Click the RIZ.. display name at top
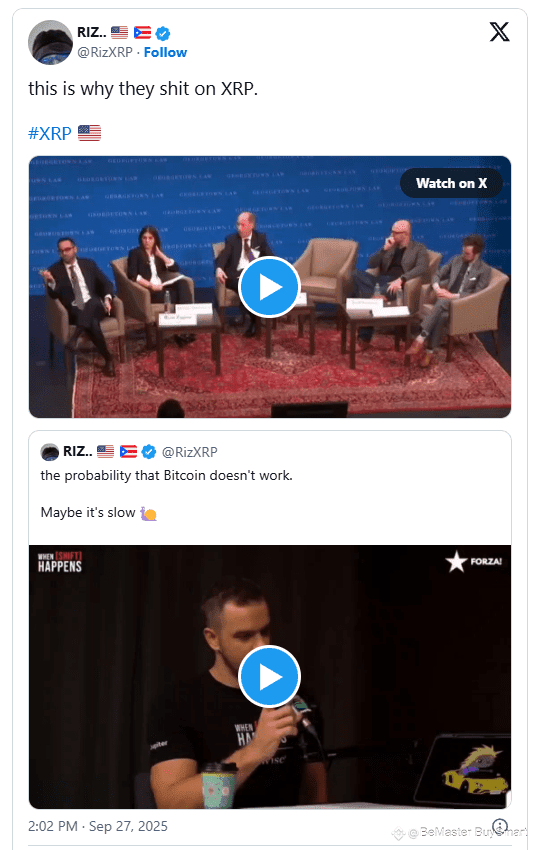This screenshot has height=850, width=535. pos(92,33)
